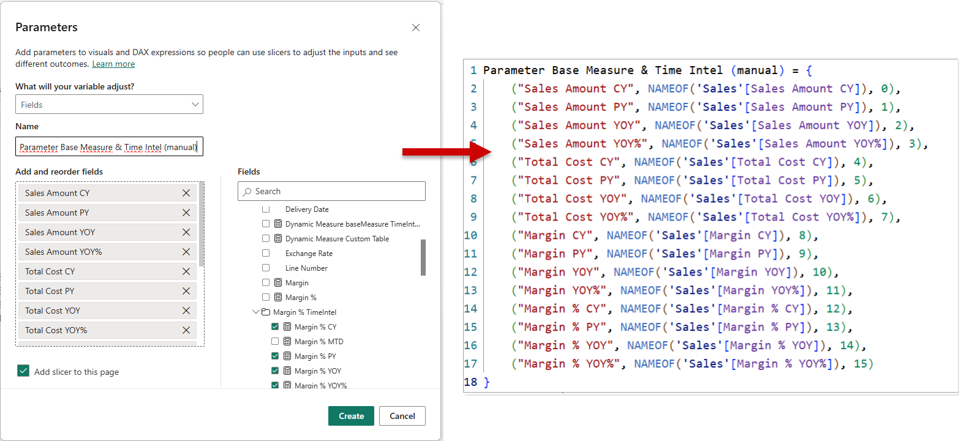Viewport: 980px width, 441px height.
Task: Click the selected fields list scrollbar
Action: point(202,225)
